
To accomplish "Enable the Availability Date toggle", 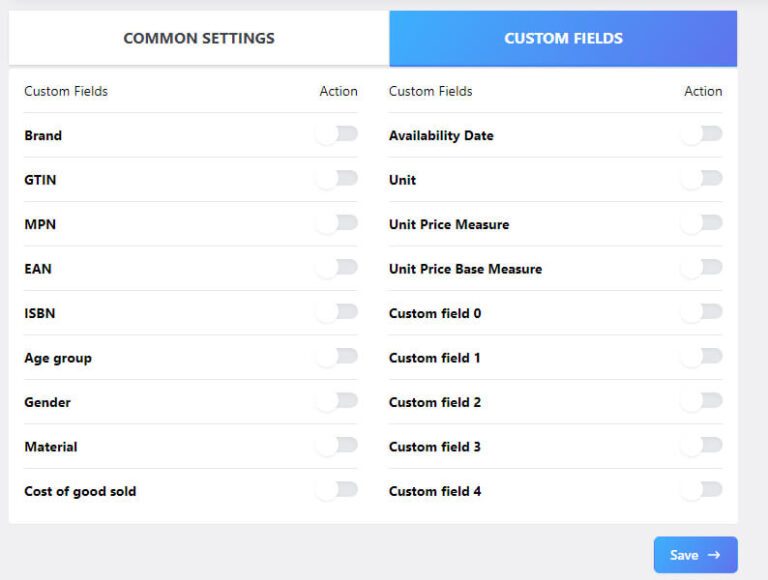I will click(x=702, y=135).
